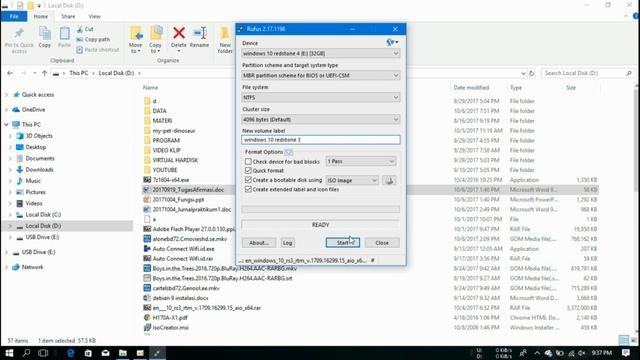The width and height of the screenshot is (640, 360).
Task: Click the ISO image select disk button in Rufus
Action: click(x=389, y=180)
